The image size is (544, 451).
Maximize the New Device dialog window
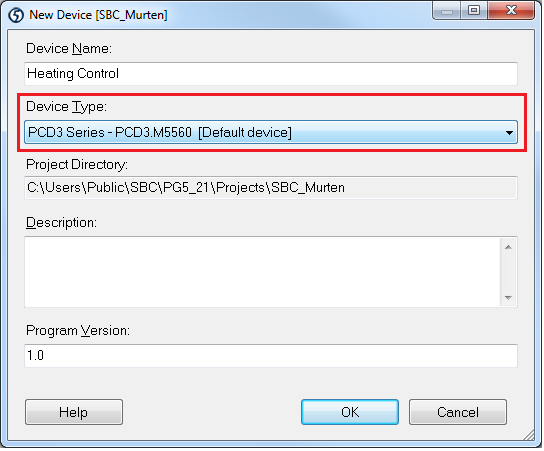tap(474, 11)
